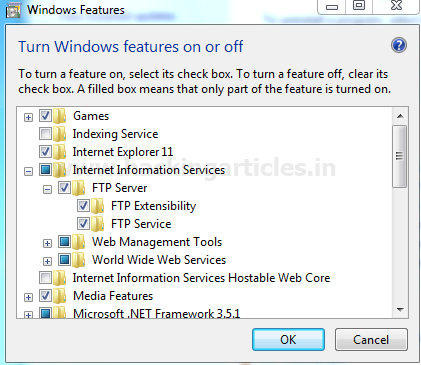Click the Internet Explorer 11 folder icon

[x=60, y=152]
